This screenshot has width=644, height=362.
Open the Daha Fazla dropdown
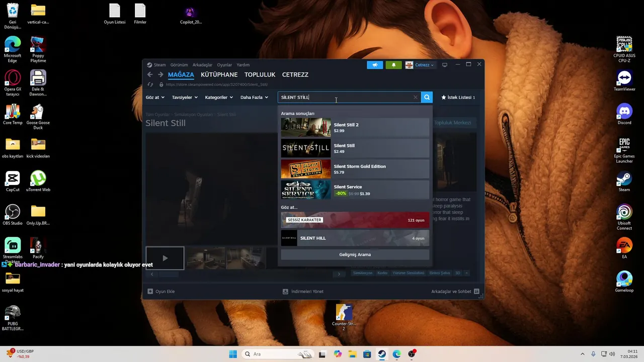click(254, 97)
